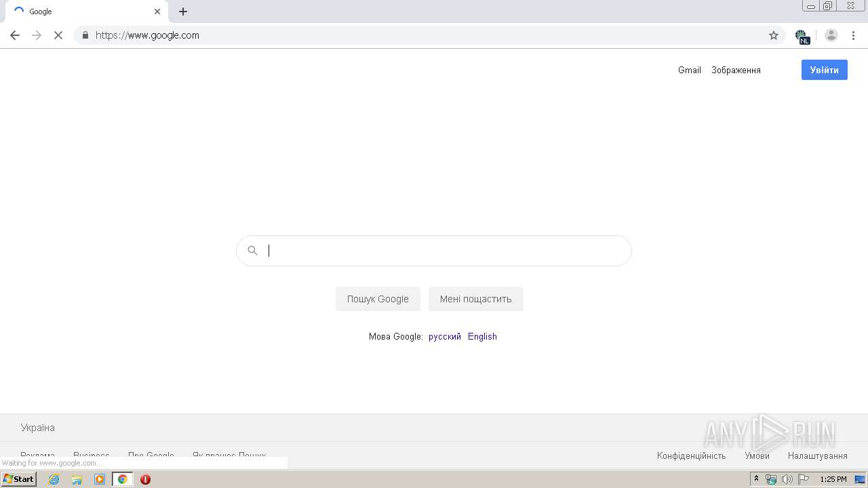Open the Конфіденційність footer link
Image resolution: width=868 pixels, height=488 pixels.
691,455
